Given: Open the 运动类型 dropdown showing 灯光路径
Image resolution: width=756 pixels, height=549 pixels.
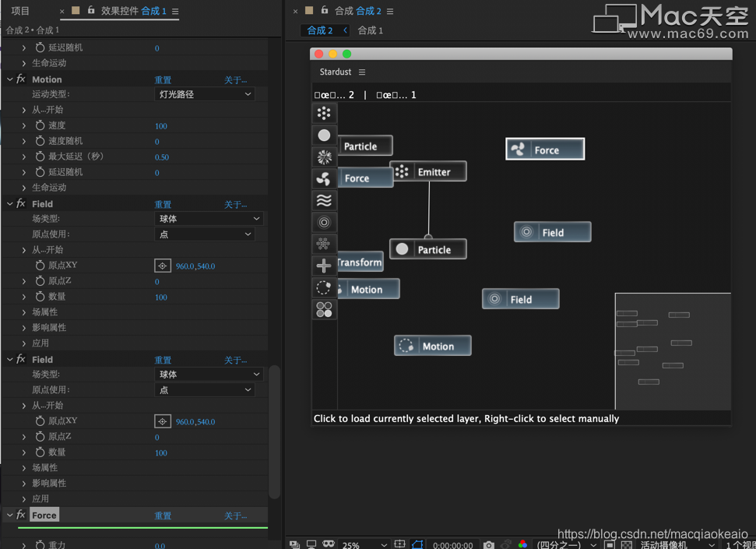Looking at the screenshot, I should click(205, 94).
